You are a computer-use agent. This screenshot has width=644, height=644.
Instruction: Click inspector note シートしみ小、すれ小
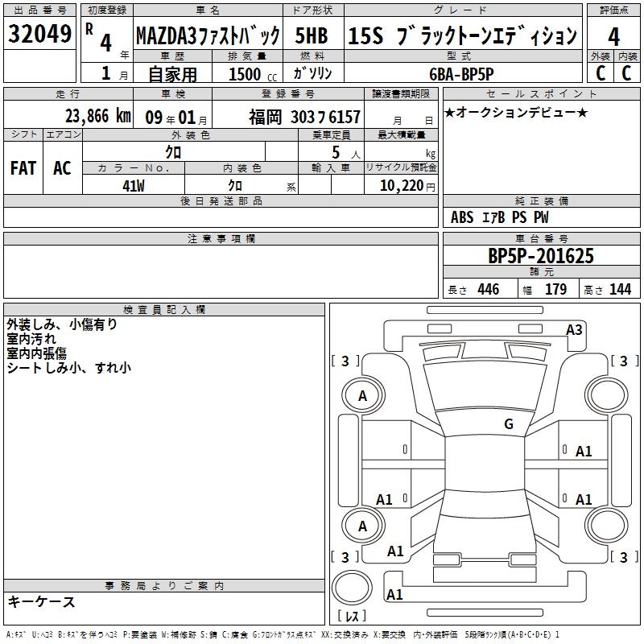69,368
